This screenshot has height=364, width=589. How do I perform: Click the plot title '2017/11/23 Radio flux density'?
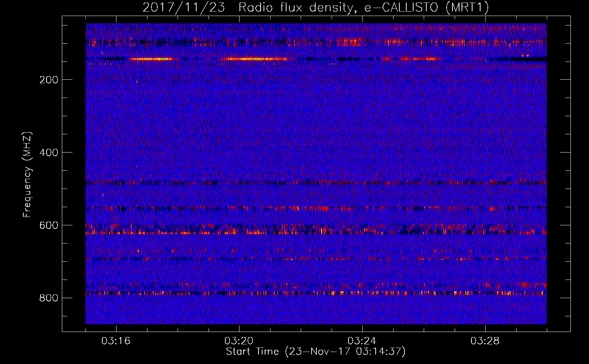tap(316, 8)
